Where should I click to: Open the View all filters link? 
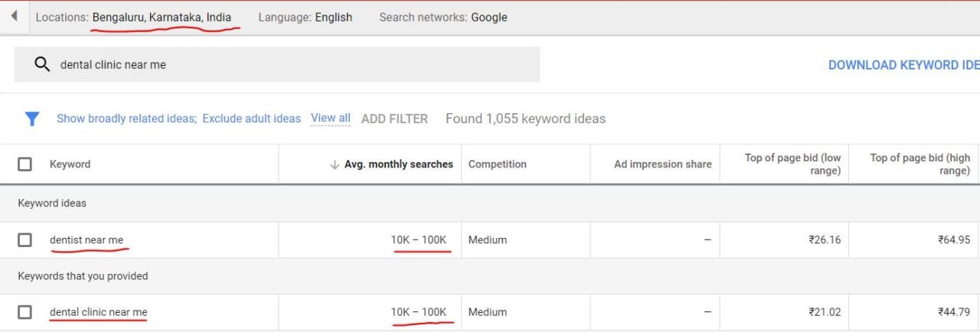331,118
